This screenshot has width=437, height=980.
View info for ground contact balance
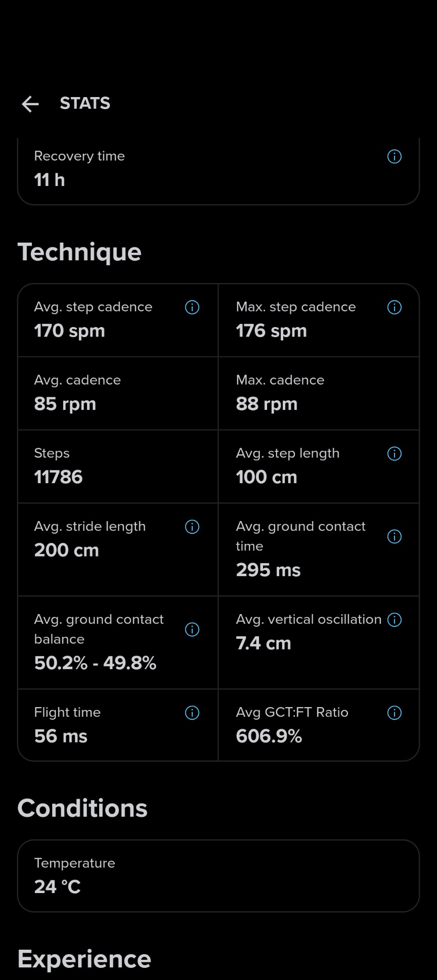tap(192, 630)
